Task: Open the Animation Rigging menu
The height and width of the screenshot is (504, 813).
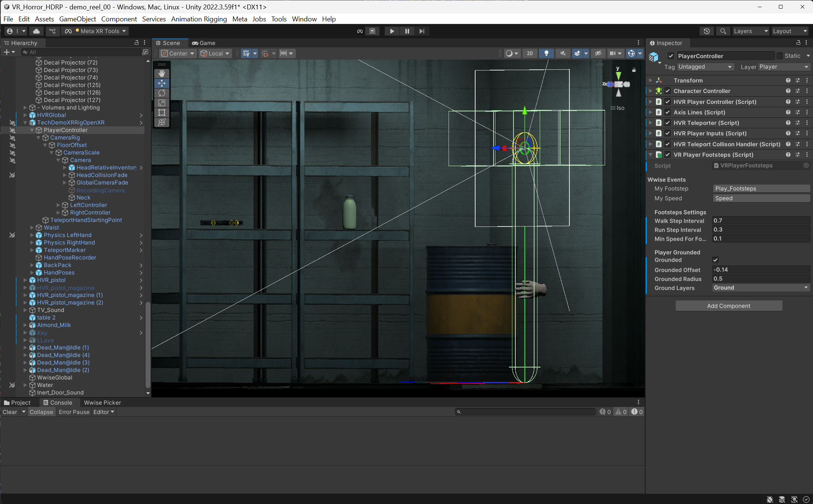Action: click(x=199, y=19)
